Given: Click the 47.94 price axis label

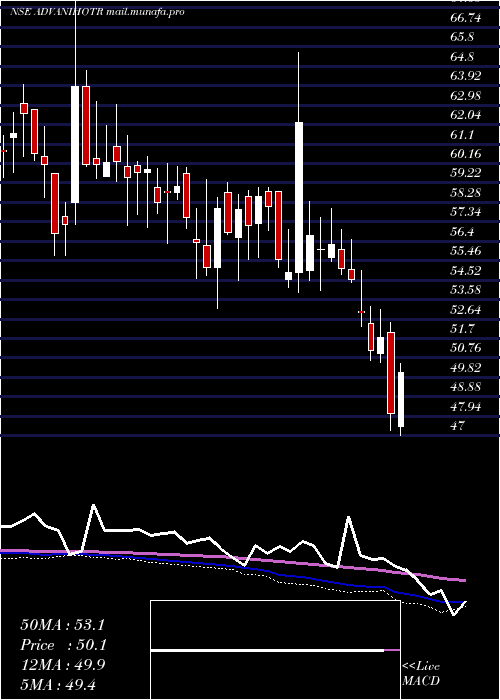Looking at the screenshot, I should pyautogui.click(x=466, y=406).
